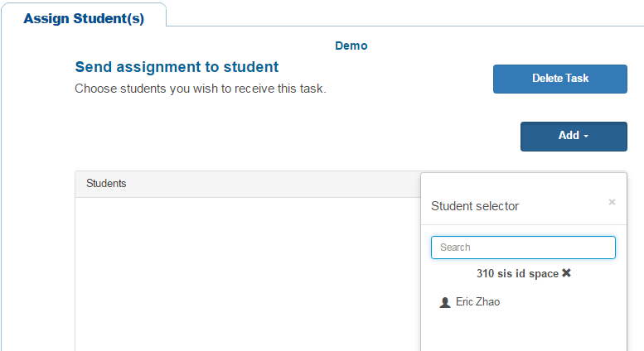The height and width of the screenshot is (351, 644).
Task: Click the caret arrow on Add button
Action: (586, 137)
